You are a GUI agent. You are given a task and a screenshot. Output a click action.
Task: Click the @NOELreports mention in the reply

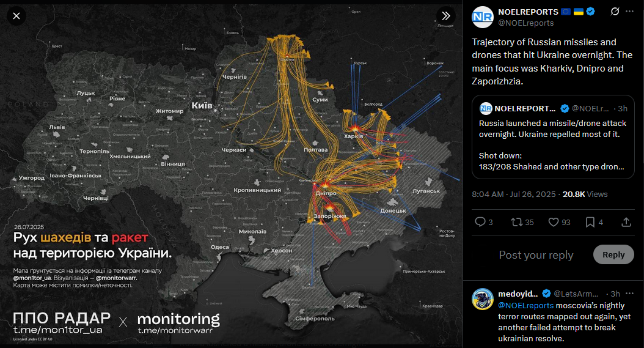(525, 306)
